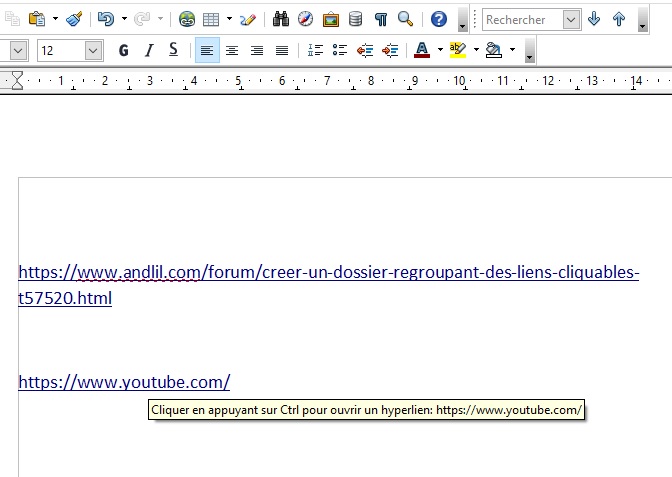The image size is (672, 477).
Task: Open the Gallery picture icon
Action: pyautogui.click(x=330, y=19)
